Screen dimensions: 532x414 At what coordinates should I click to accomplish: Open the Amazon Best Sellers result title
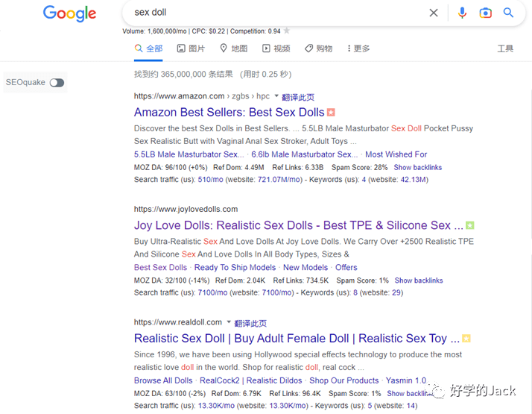pos(229,113)
